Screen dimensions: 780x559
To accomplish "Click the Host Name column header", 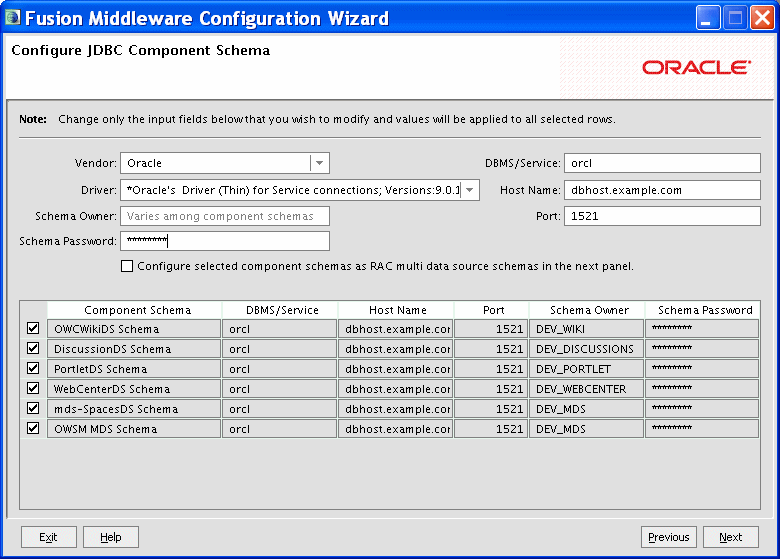I will click(x=395, y=310).
